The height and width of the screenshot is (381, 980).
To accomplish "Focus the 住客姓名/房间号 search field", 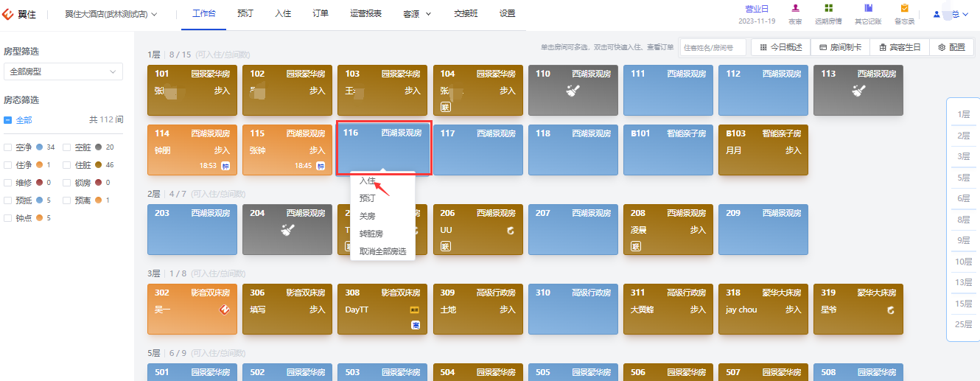I will pos(713,47).
